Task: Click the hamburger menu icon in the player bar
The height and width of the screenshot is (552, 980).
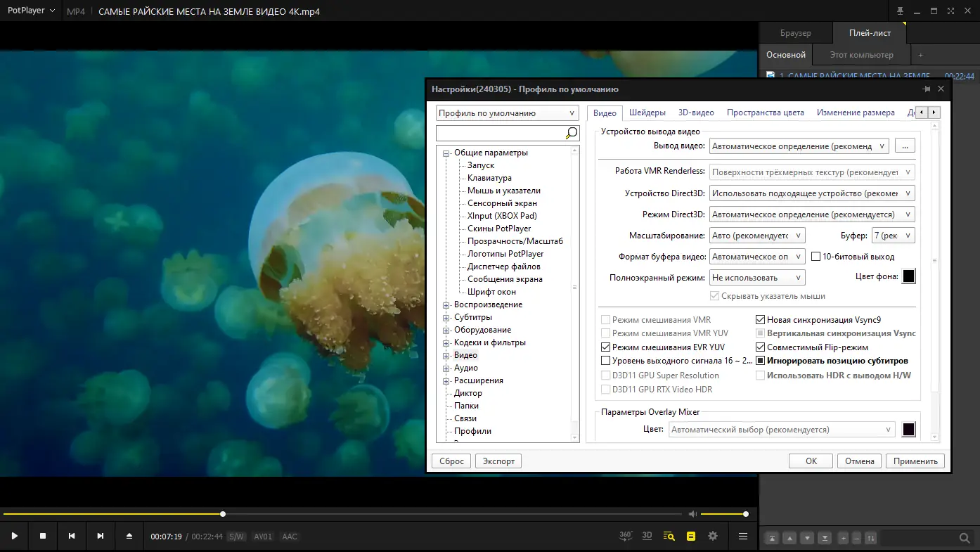Action: (x=743, y=536)
